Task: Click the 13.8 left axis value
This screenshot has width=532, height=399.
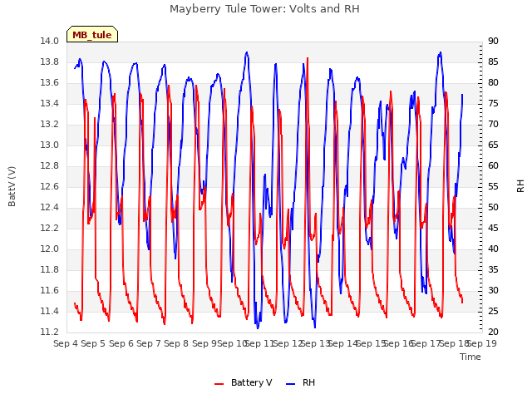Action: [49, 62]
